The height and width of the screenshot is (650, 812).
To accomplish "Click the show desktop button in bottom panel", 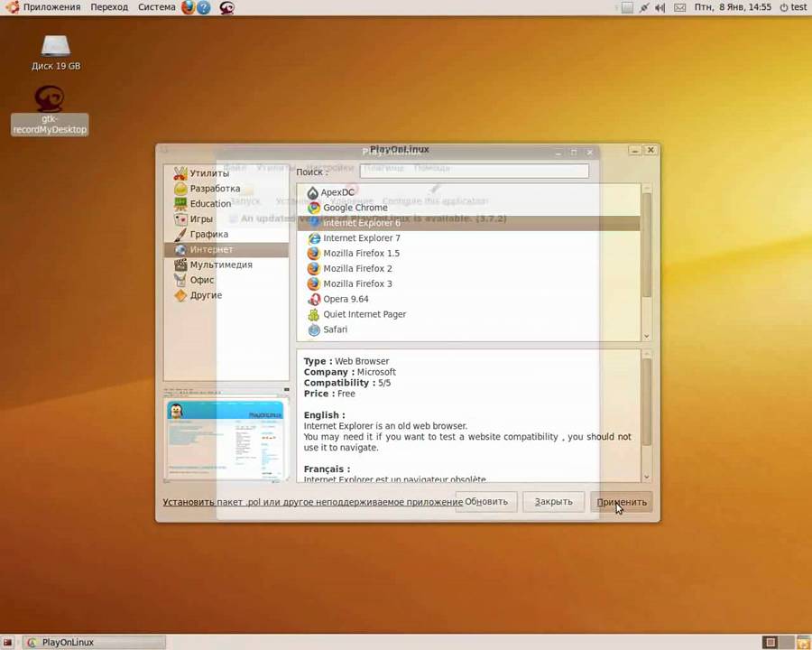I will coord(8,642).
